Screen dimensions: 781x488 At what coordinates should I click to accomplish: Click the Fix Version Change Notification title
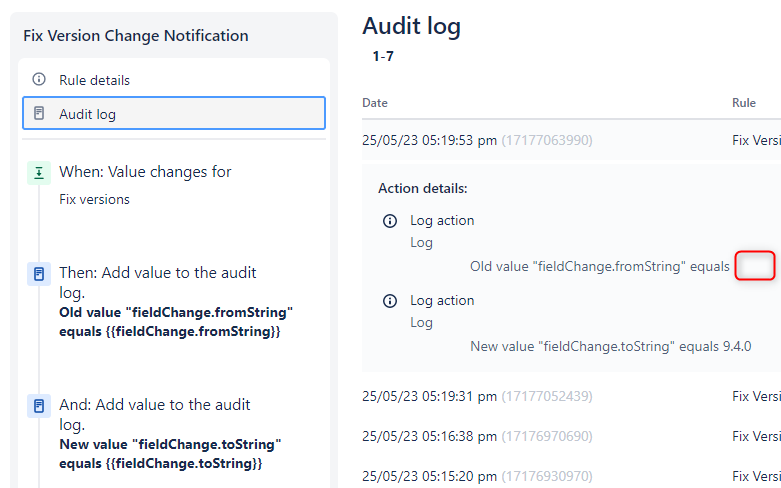click(x=136, y=36)
